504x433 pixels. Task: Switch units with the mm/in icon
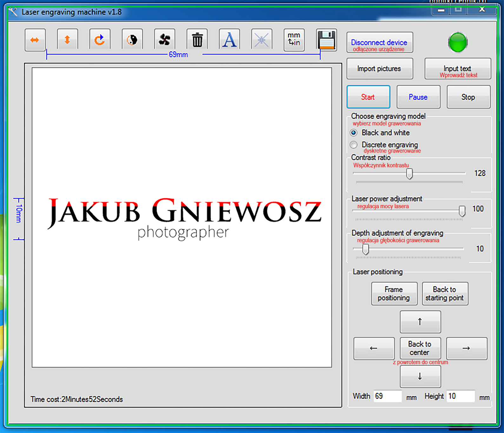(294, 39)
